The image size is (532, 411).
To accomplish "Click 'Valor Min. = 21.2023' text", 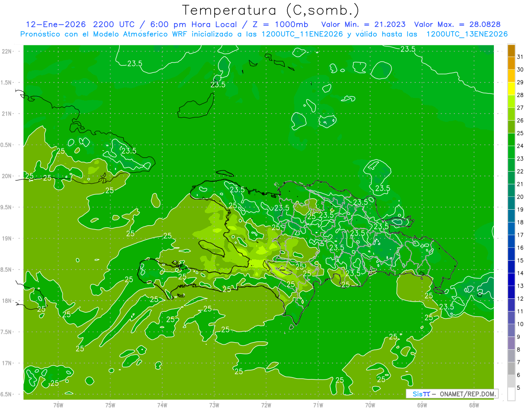I will (x=363, y=24).
